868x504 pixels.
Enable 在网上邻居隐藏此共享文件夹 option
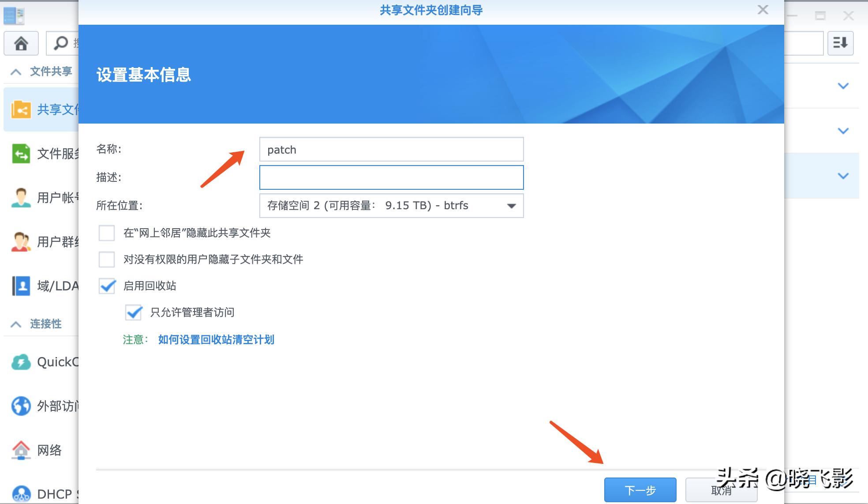point(106,233)
